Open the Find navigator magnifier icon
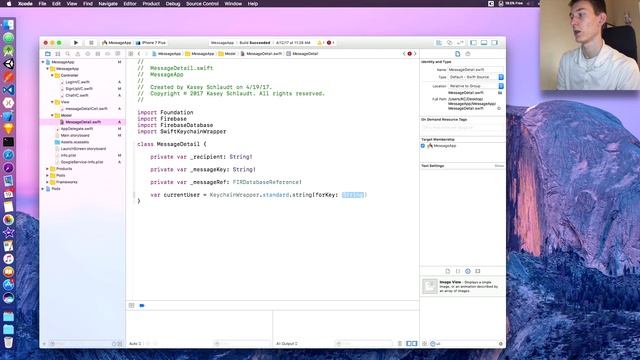640x360 pixels. pyautogui.click(x=68, y=54)
